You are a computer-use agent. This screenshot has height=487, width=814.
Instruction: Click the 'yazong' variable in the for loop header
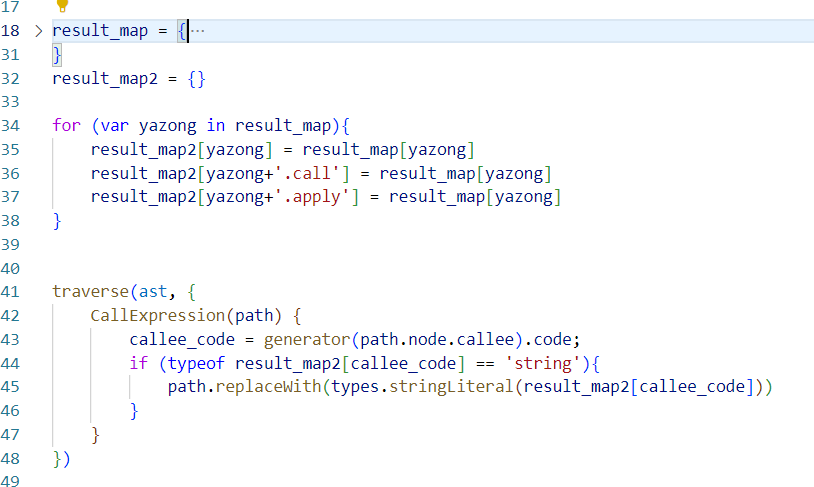coord(168,126)
